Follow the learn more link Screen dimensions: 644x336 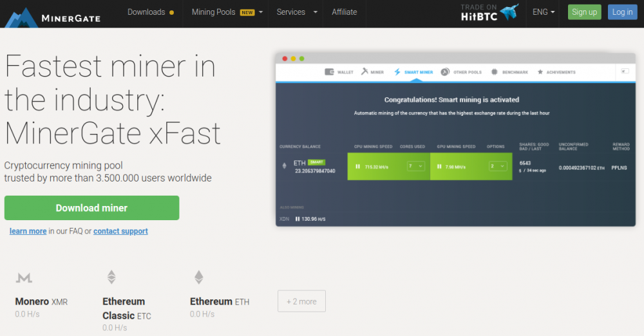pyautogui.click(x=28, y=231)
